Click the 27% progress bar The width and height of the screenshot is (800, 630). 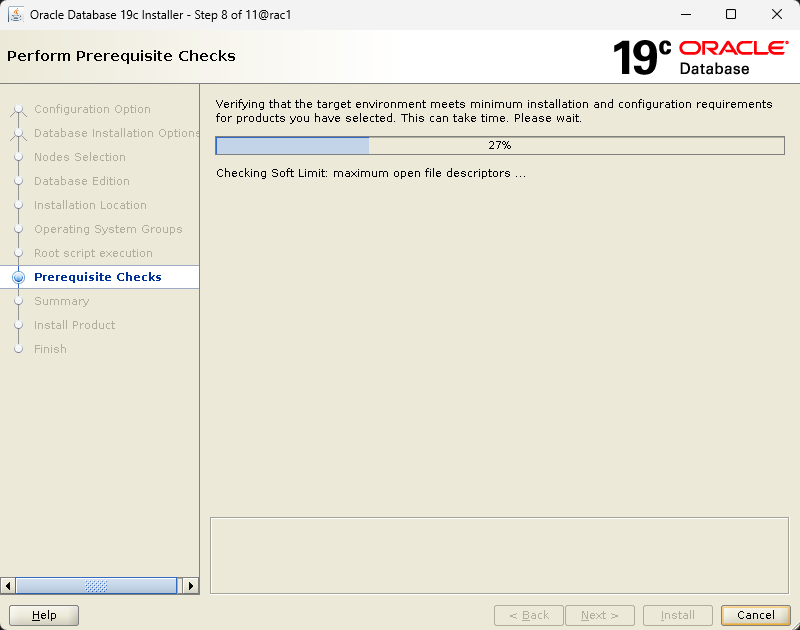click(500, 145)
